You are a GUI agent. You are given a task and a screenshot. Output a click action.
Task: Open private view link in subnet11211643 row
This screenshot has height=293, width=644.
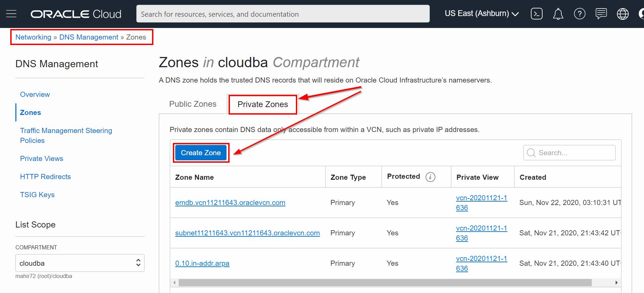coord(481,233)
